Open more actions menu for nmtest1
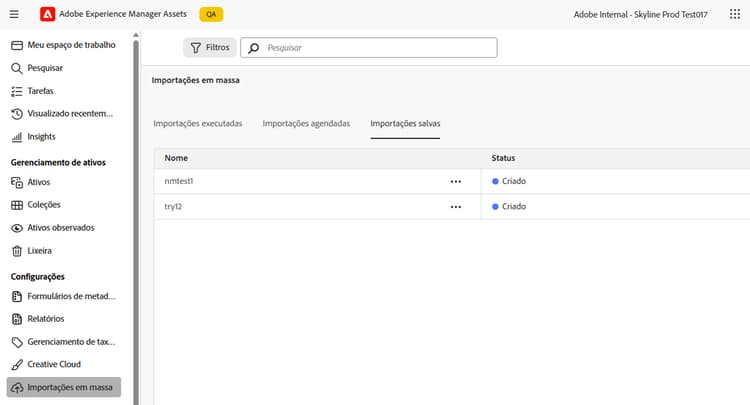The image size is (750, 405). [x=456, y=182]
